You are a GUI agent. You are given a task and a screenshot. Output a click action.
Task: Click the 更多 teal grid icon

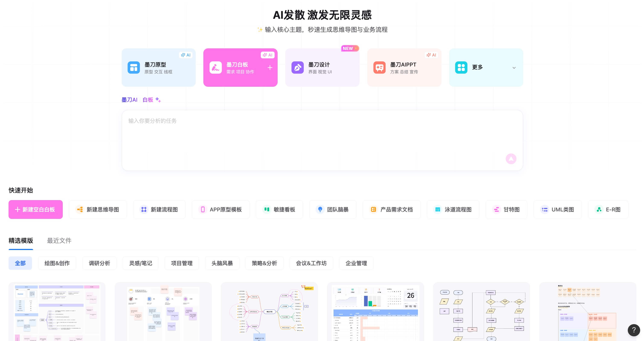[461, 68]
